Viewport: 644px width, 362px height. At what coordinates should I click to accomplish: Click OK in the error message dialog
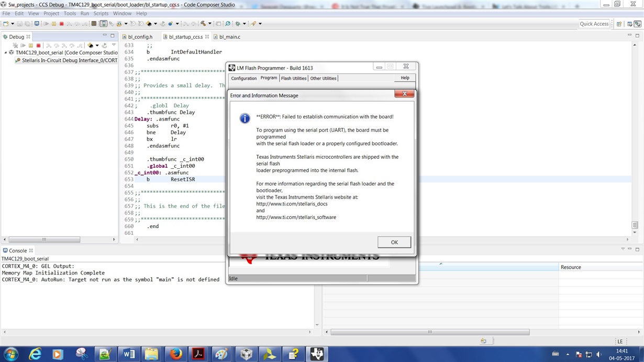pyautogui.click(x=394, y=242)
